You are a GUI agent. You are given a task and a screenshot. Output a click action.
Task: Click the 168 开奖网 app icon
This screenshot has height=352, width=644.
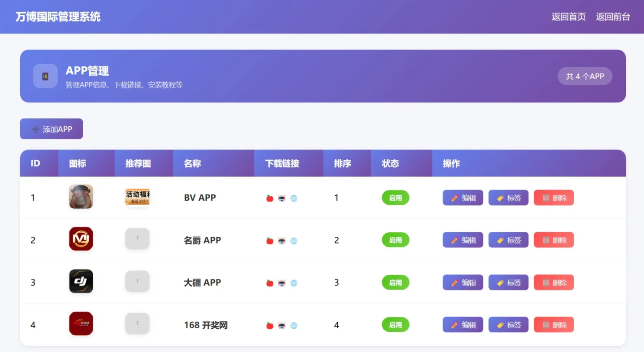81,324
